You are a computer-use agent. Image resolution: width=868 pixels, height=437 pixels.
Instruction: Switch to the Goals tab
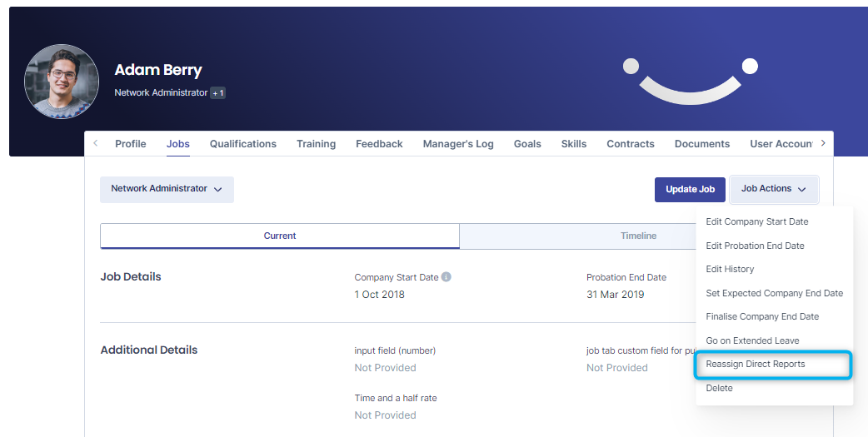pyautogui.click(x=527, y=144)
